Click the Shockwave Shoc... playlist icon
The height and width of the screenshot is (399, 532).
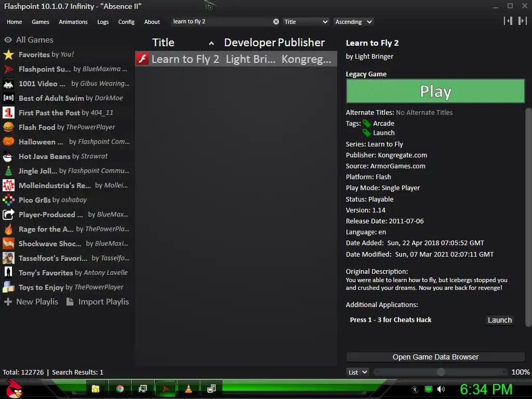(x=8, y=244)
